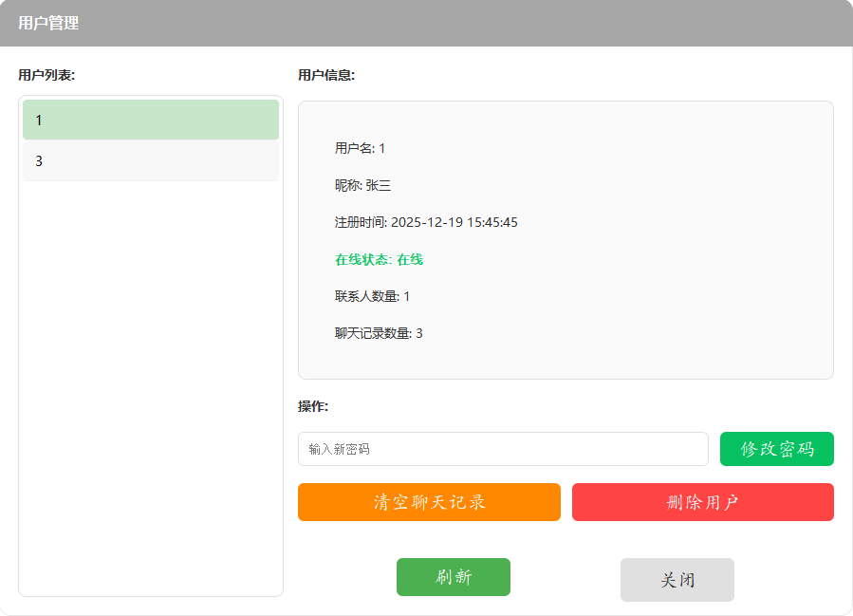Image resolution: width=853 pixels, height=616 pixels.
Task: Click the 聊天记录数量 chat record count
Action: pyautogui.click(x=378, y=332)
